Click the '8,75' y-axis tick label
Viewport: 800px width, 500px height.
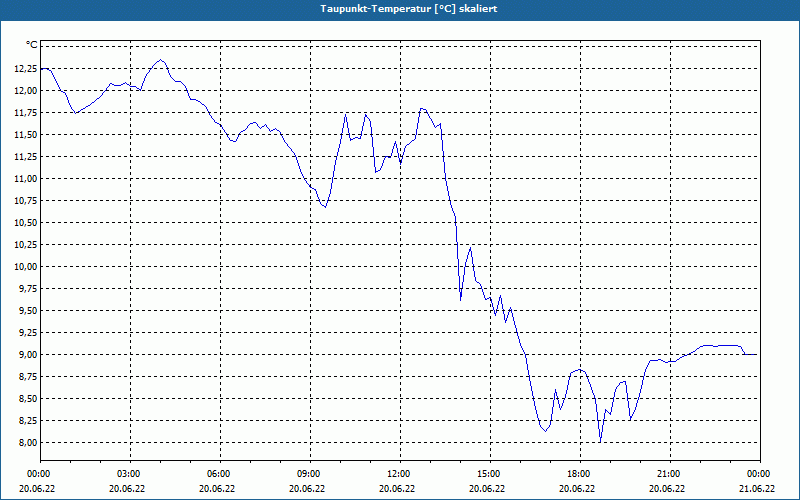tap(28, 377)
